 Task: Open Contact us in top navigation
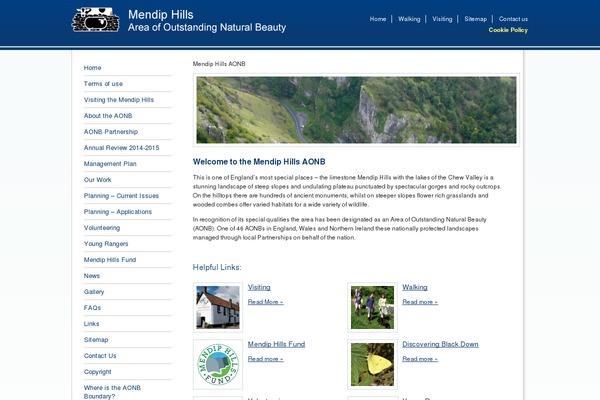pyautogui.click(x=513, y=19)
